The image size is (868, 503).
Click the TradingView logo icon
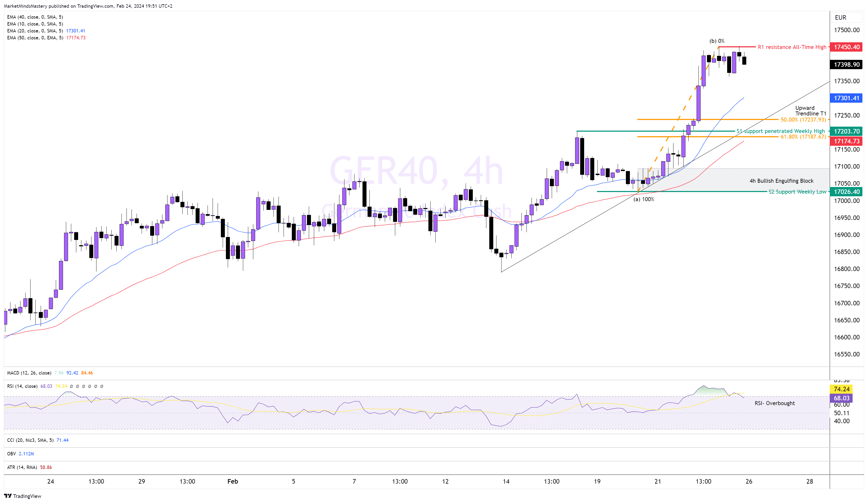(8, 496)
